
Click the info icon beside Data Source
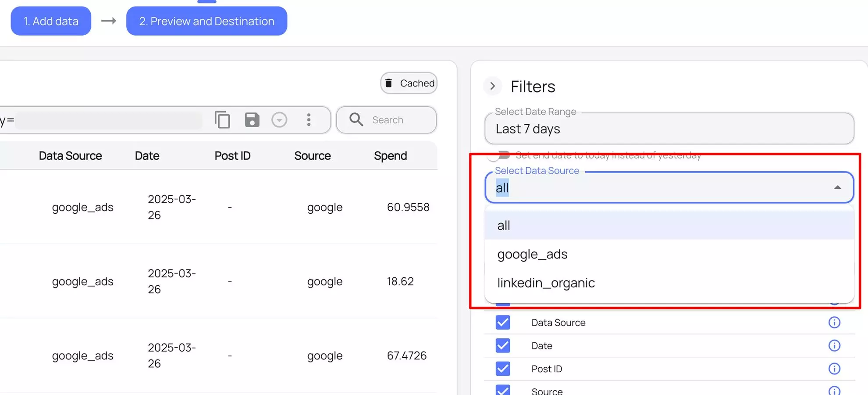[834, 323]
